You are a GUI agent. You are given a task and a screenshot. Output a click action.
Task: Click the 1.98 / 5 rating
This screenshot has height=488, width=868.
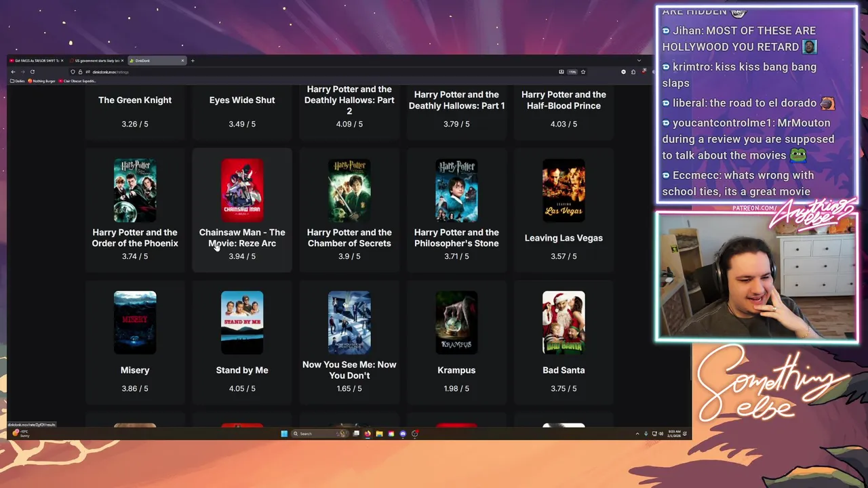click(456, 388)
